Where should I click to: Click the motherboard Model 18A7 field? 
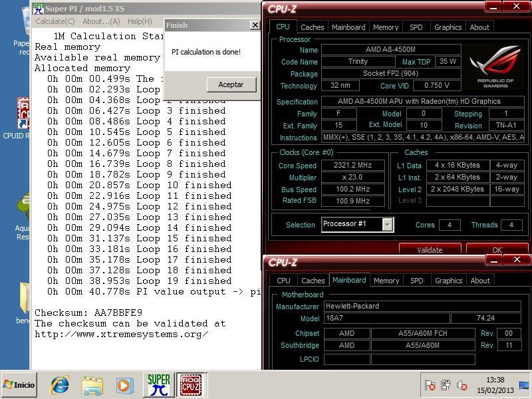click(387, 319)
